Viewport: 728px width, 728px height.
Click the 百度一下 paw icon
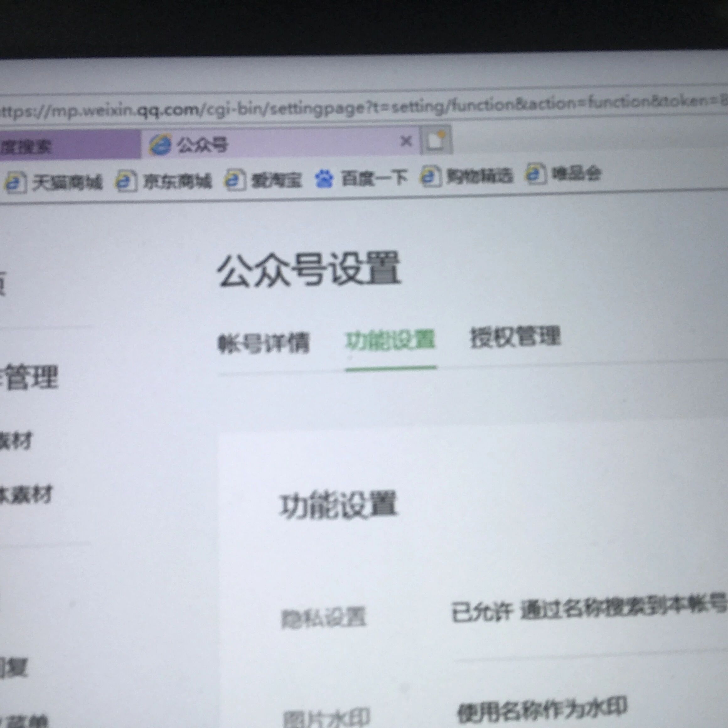pos(324,179)
